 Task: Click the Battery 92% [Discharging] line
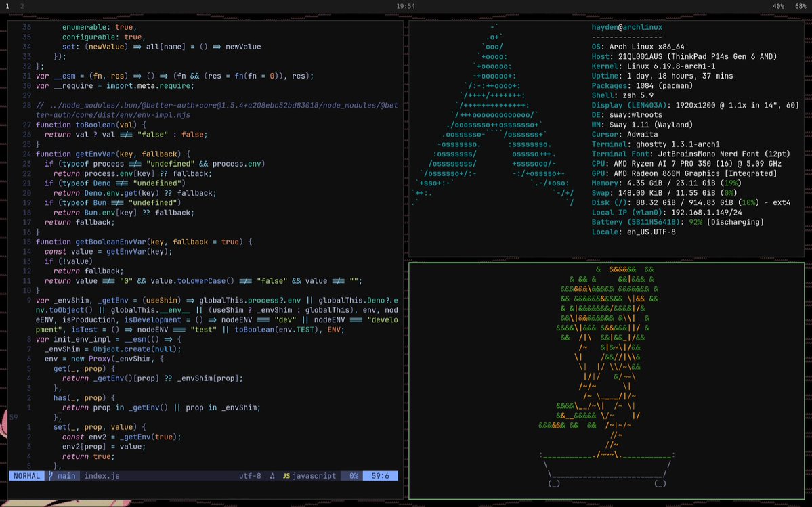pyautogui.click(x=677, y=223)
